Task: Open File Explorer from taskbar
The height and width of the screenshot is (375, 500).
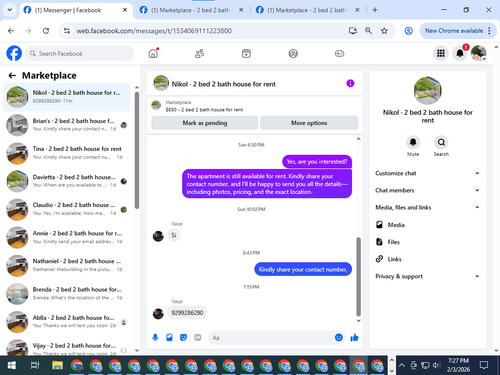Action: click(x=57, y=365)
